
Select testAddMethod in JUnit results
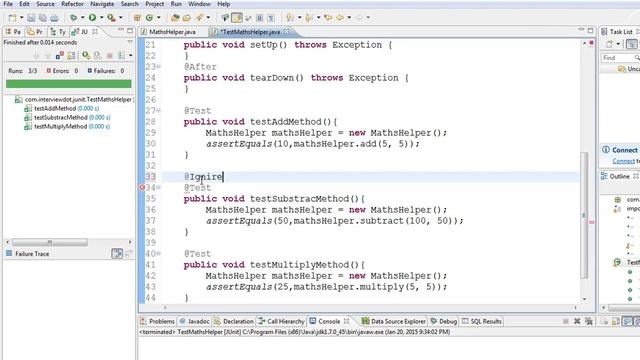point(62,109)
